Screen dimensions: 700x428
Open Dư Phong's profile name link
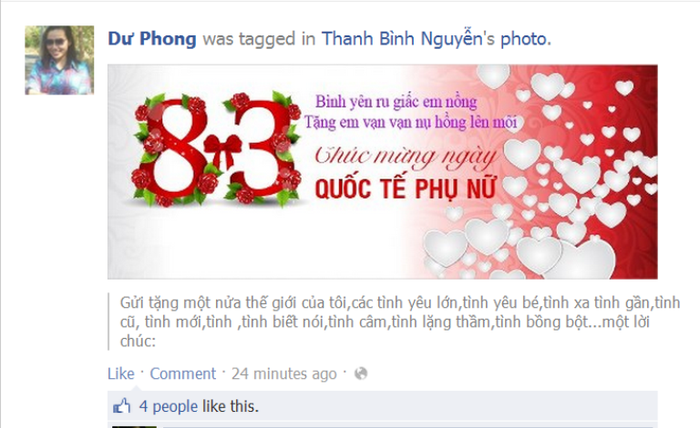click(152, 39)
